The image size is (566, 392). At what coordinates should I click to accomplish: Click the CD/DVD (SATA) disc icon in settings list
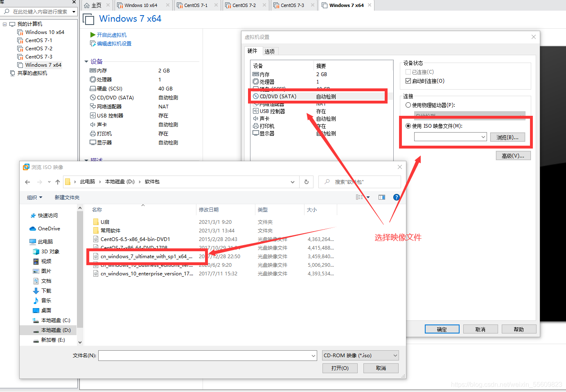click(256, 96)
